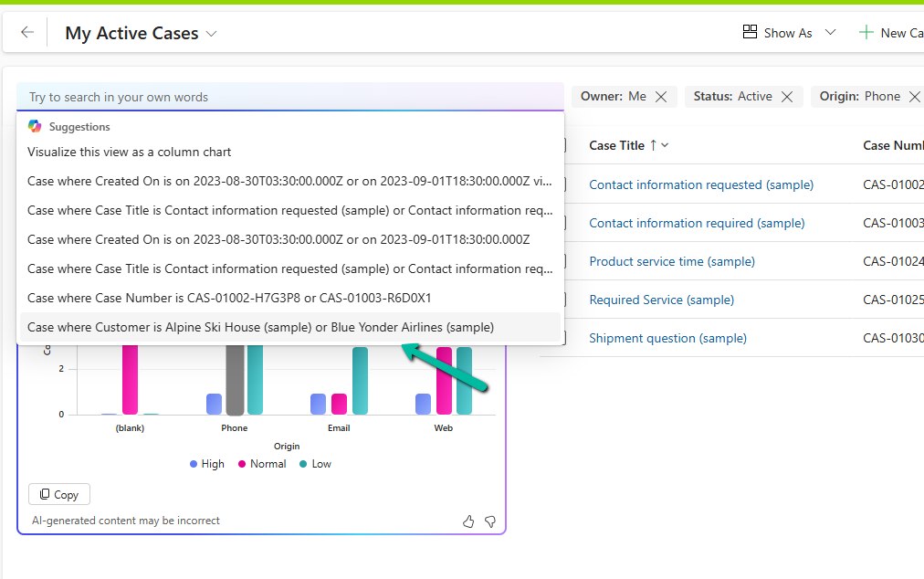Expand the Show As dropdown arrow

click(x=829, y=32)
